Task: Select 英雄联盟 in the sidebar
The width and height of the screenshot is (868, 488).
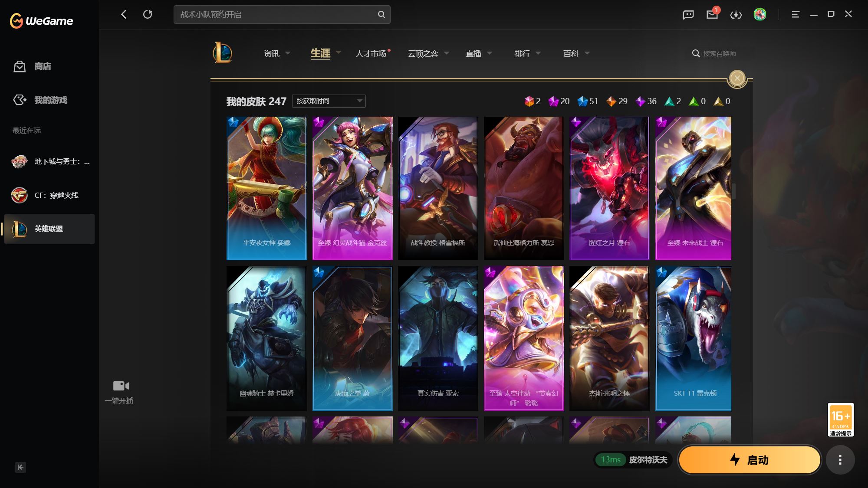Action: click(49, 229)
